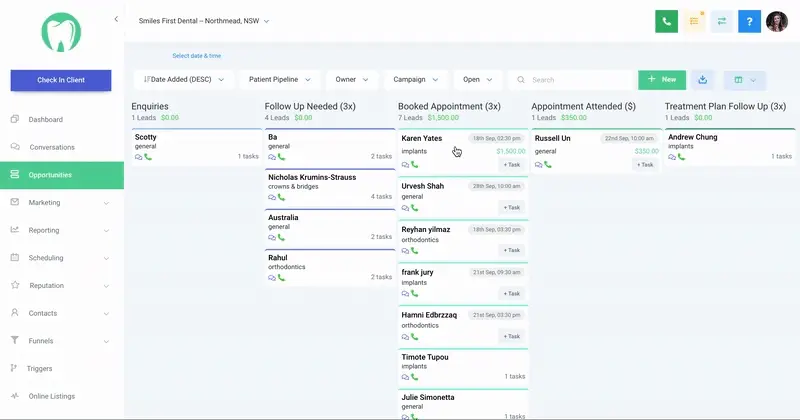Image resolution: width=800 pixels, height=420 pixels.
Task: Click the green New button
Action: pos(662,80)
